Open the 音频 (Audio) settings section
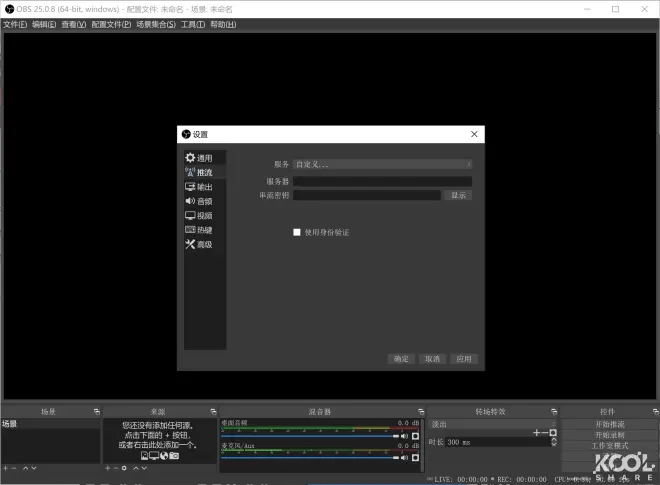 click(205, 201)
